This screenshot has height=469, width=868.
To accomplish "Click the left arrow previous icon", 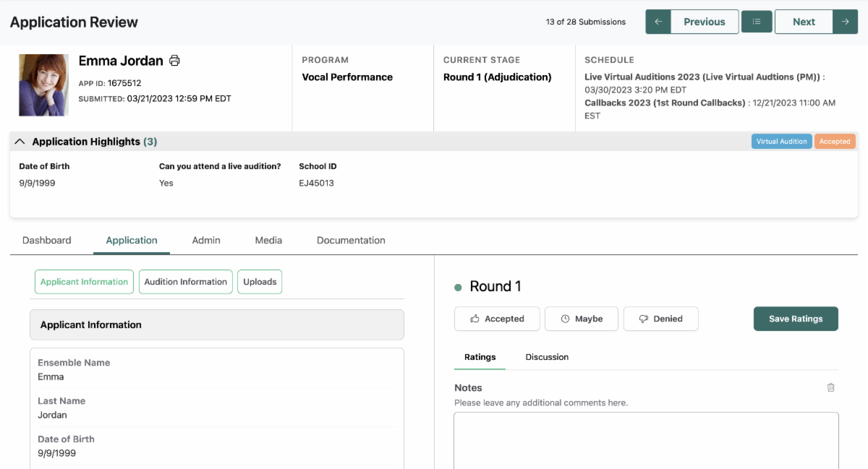I will [x=658, y=22].
